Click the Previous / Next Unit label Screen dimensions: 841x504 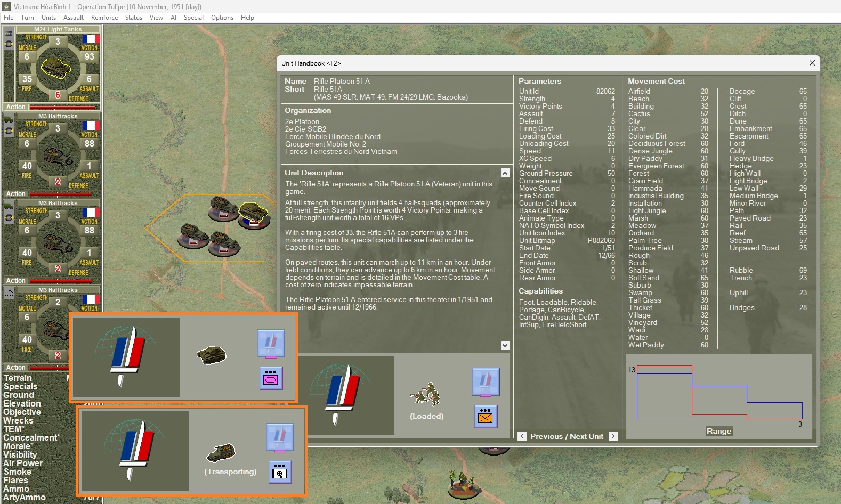[567, 436]
